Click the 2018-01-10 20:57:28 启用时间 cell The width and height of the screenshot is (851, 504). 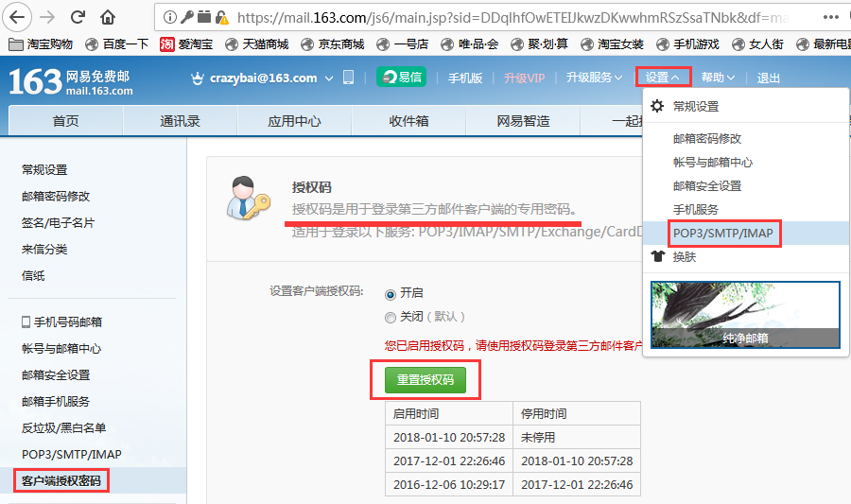[x=449, y=437]
